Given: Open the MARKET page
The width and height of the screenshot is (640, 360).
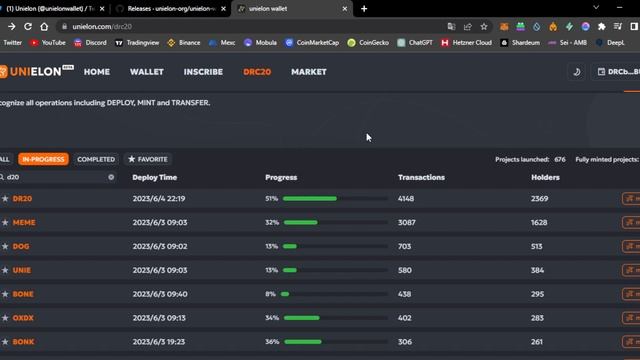Looking at the screenshot, I should click(309, 72).
